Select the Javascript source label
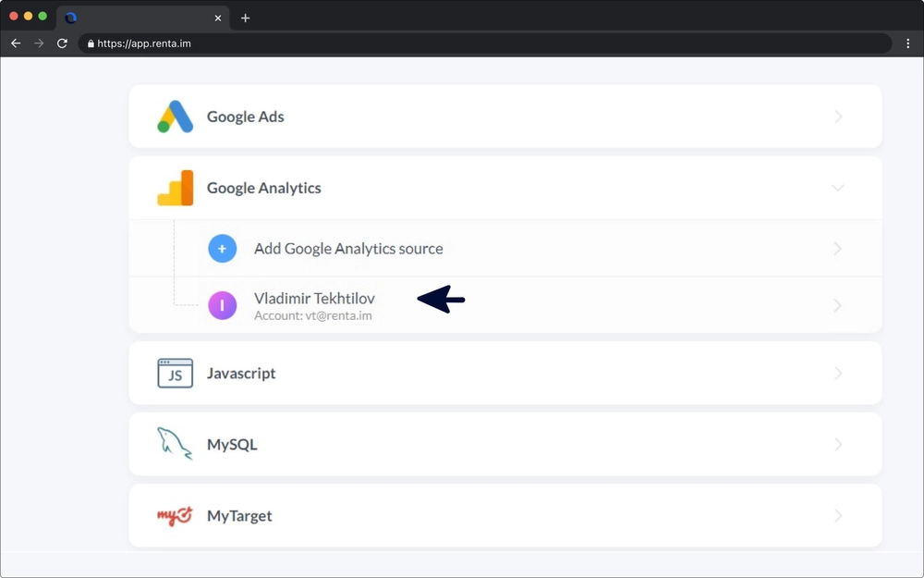The width and height of the screenshot is (924, 578). pos(241,374)
